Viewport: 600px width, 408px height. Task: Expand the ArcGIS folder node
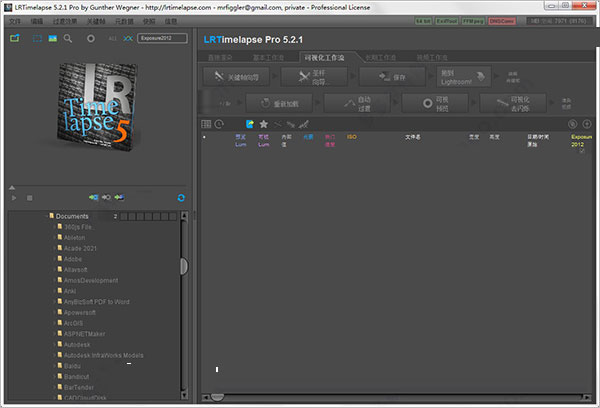pos(54,323)
